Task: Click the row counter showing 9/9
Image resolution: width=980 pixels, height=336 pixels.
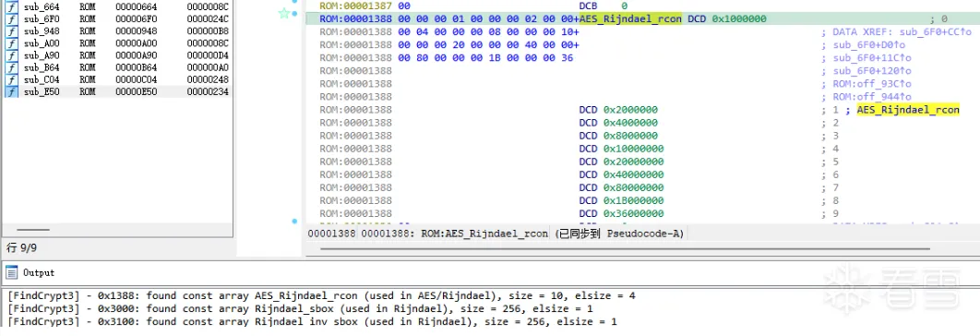Action: pyautogui.click(x=21, y=248)
